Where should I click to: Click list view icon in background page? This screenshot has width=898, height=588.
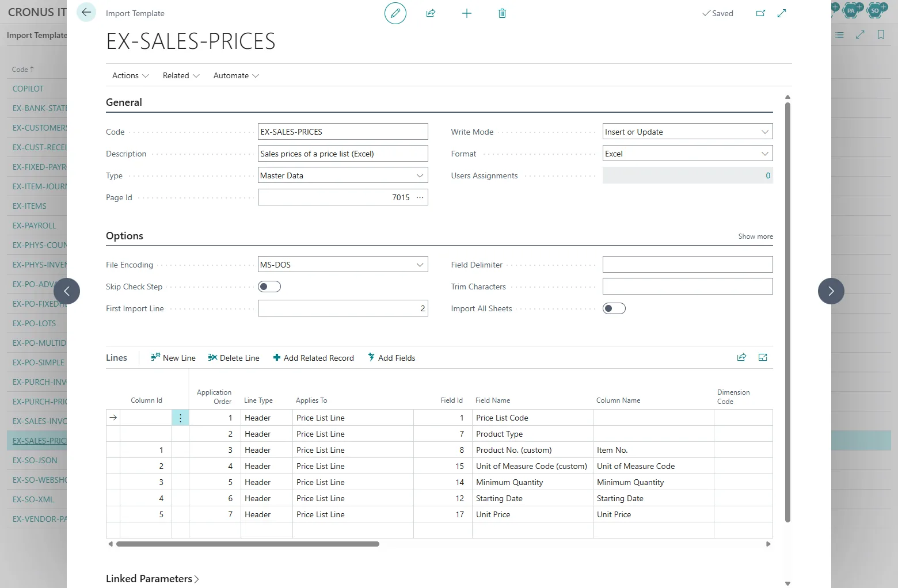(839, 35)
